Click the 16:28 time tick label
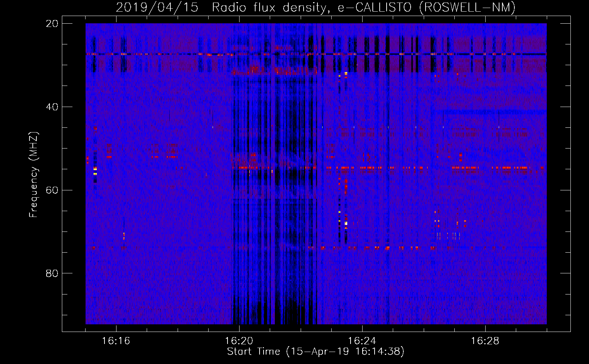The image size is (589, 364). 485,341
